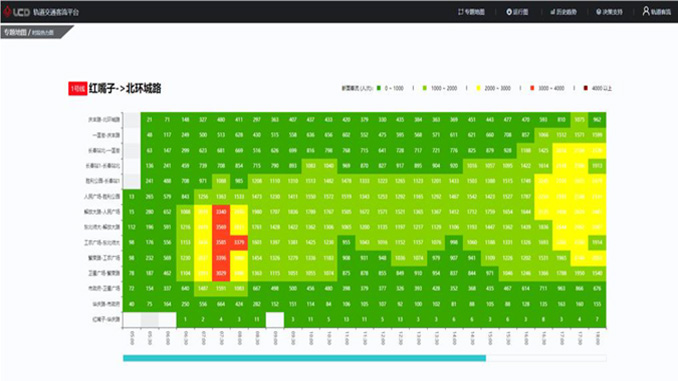Image resolution: width=678 pixels, height=381 pixels.
Task: Toggle the 0-1000 dark green legend
Action: [x=390, y=88]
